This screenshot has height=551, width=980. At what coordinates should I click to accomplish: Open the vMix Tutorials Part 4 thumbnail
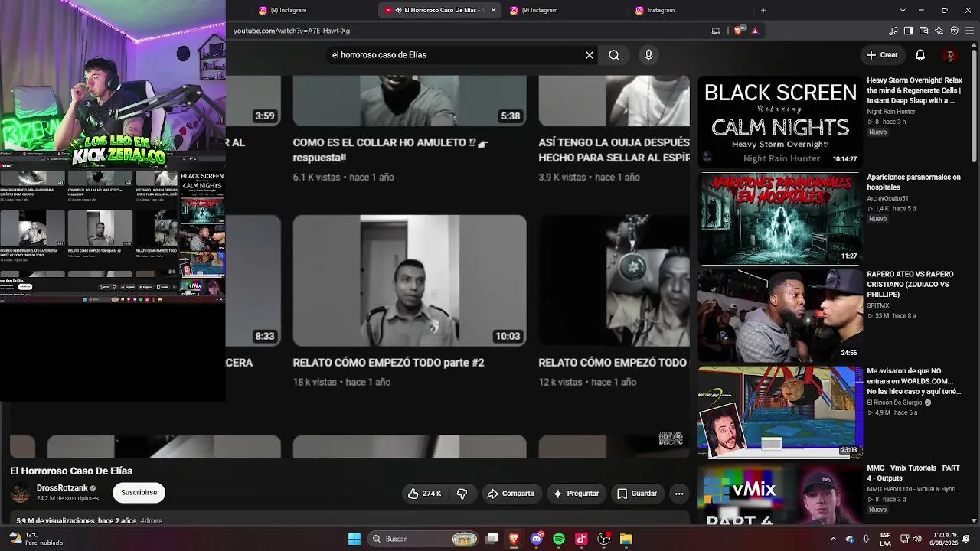tap(779, 495)
